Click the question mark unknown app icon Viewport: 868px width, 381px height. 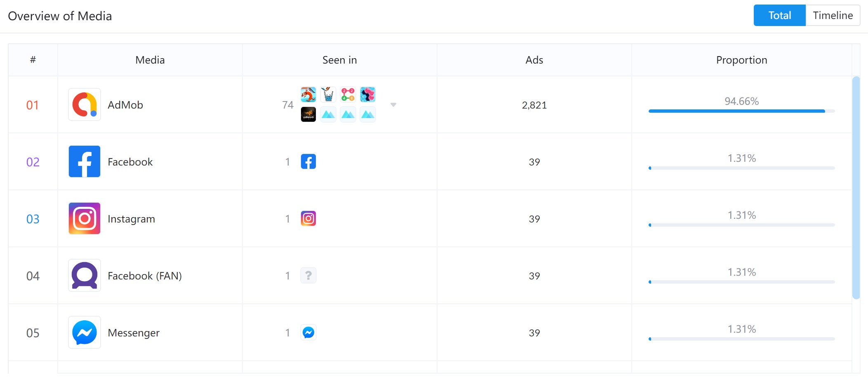[x=308, y=275]
